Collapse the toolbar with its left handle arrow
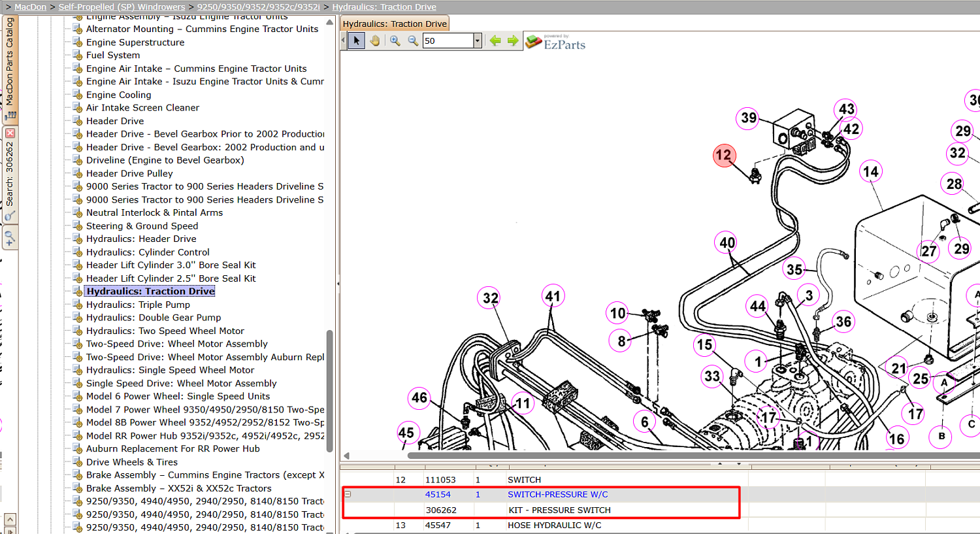980x534 pixels. (x=343, y=41)
